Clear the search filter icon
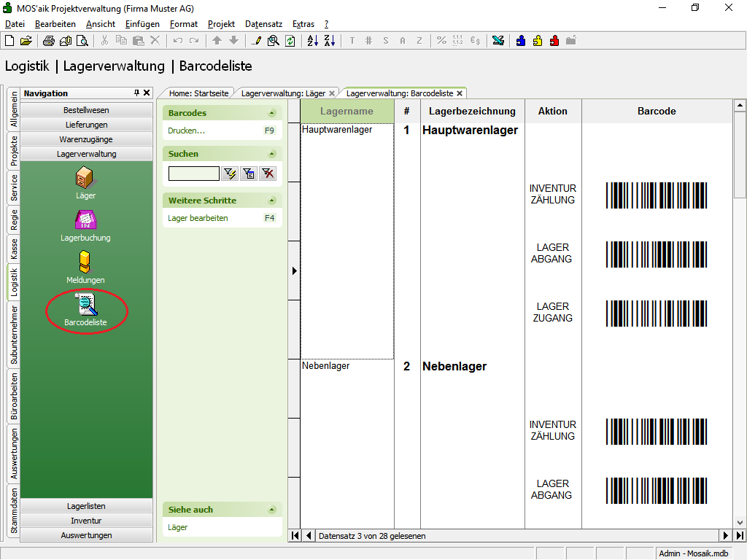Screen dimensions: 747x560 tap(268, 174)
